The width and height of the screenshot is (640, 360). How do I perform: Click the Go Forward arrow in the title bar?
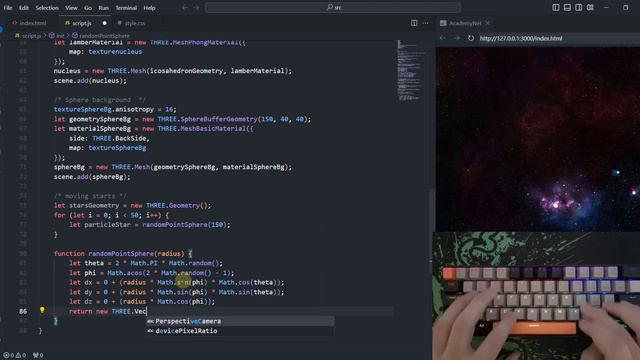[196, 7]
